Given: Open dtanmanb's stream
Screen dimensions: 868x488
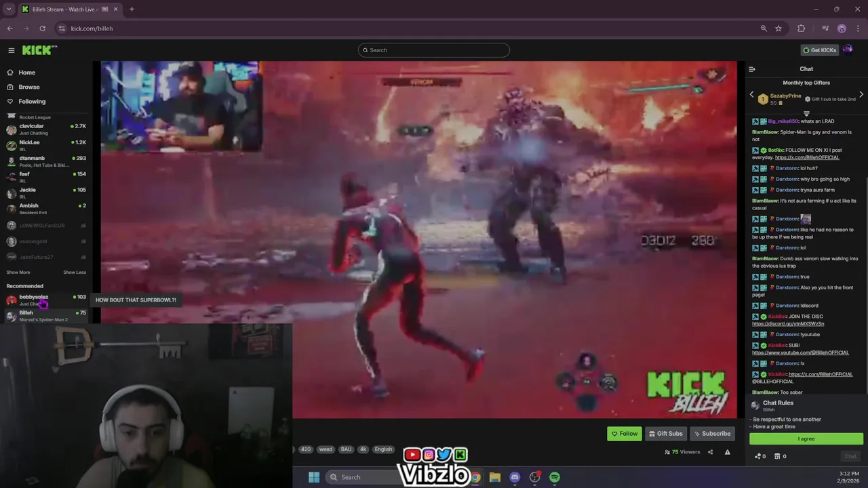Looking at the screenshot, I should (46, 161).
